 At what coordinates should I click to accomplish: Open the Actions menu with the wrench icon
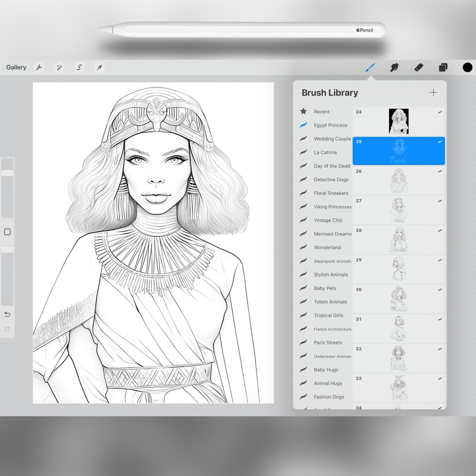[x=40, y=67]
